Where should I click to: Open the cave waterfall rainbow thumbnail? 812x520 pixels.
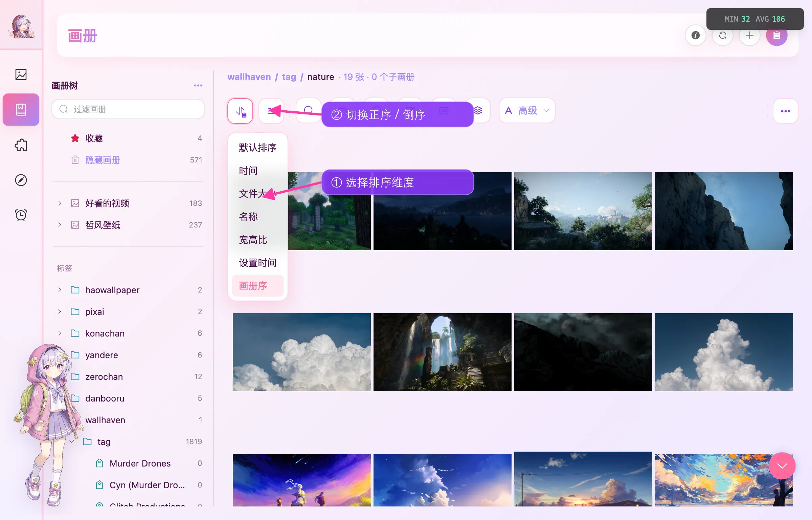[x=442, y=352]
